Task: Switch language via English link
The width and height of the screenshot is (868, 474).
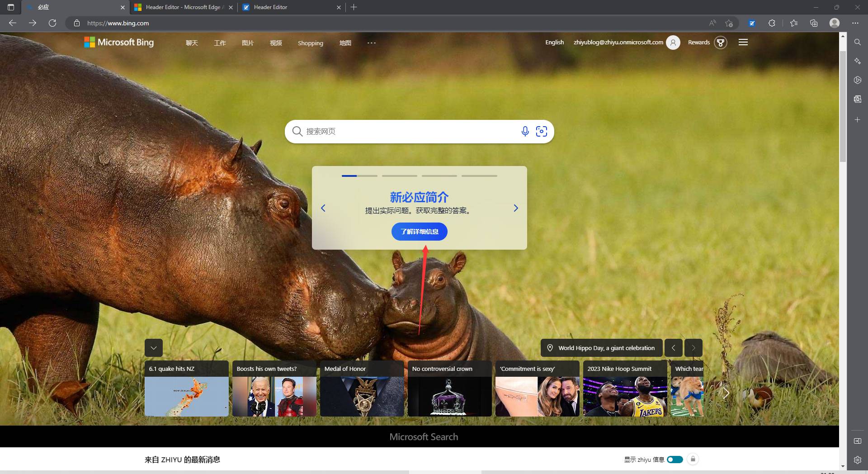Action: tap(554, 43)
